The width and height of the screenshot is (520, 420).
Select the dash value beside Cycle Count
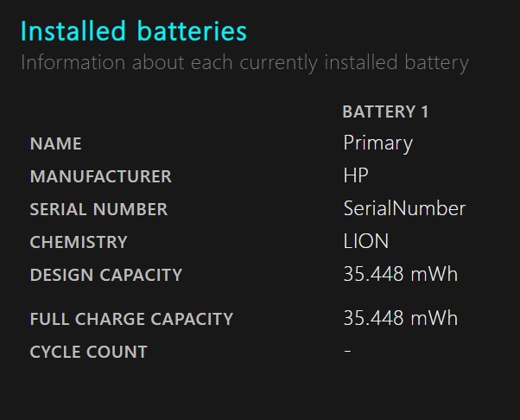347,350
